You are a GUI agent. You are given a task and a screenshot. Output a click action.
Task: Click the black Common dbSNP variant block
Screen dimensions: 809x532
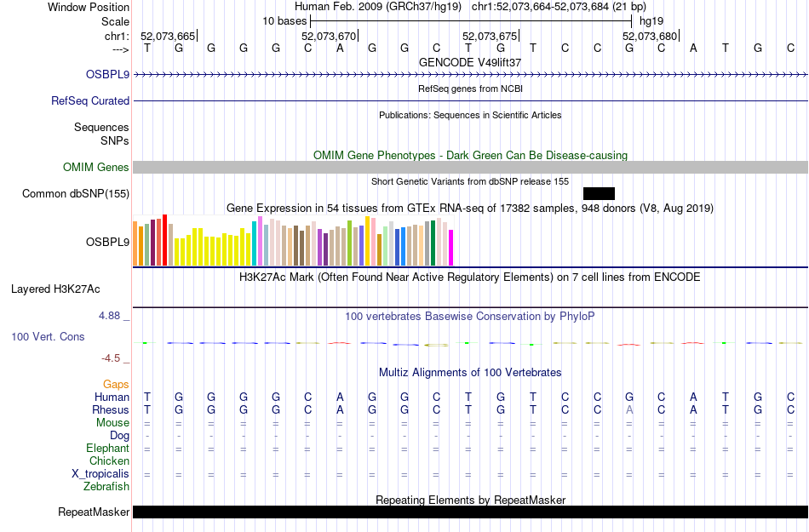(x=599, y=193)
